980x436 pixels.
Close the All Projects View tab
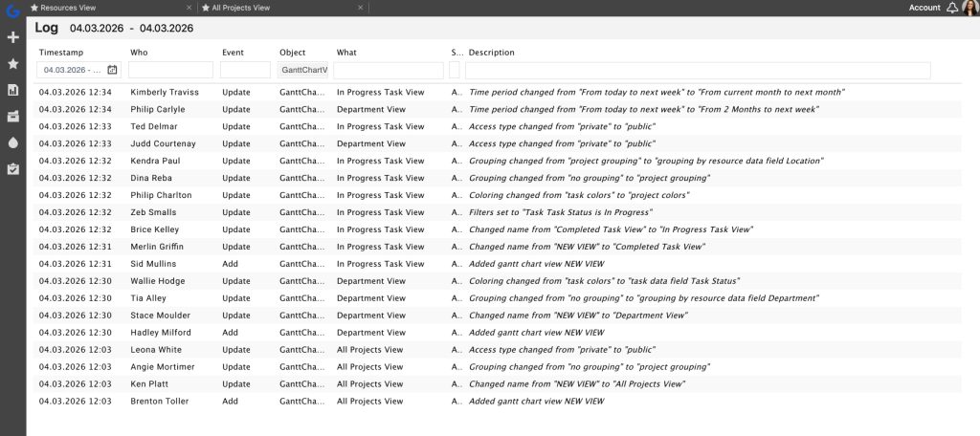360,8
